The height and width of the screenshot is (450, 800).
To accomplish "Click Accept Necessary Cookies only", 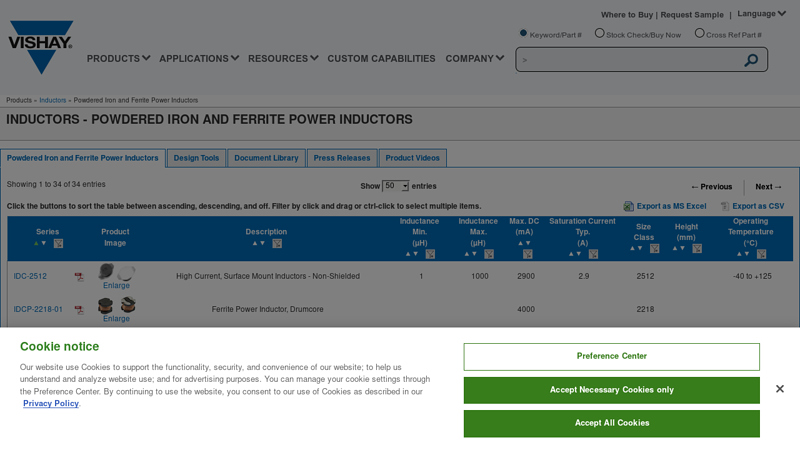I will 612,390.
